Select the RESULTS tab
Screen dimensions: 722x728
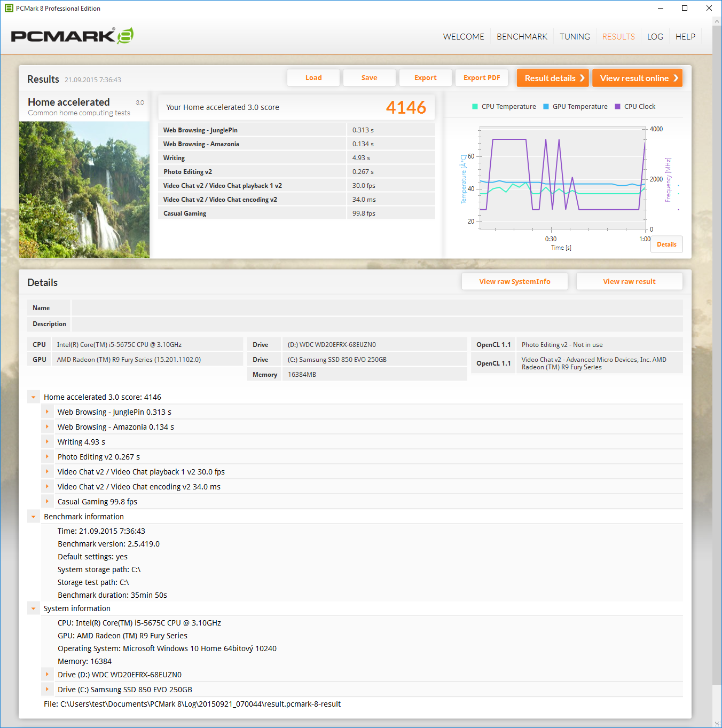pyautogui.click(x=618, y=36)
